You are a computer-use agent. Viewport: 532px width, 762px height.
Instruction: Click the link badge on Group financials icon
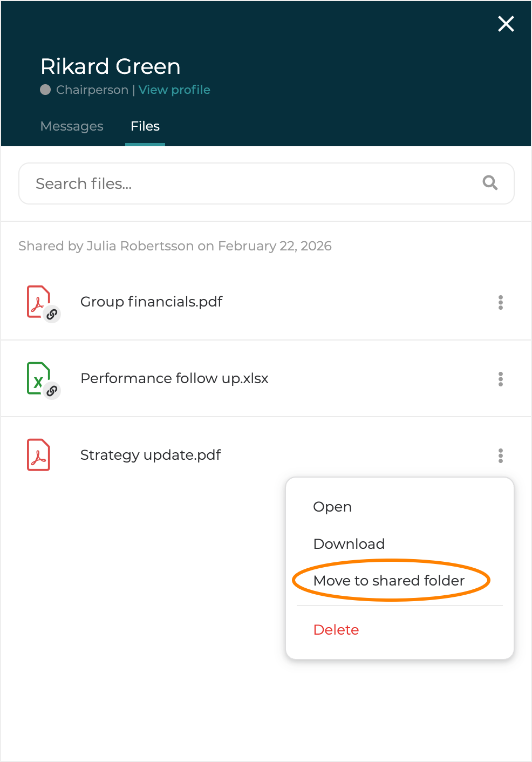[x=52, y=314]
